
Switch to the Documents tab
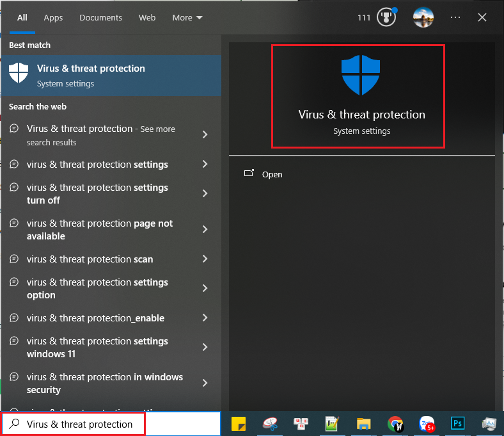pos(100,17)
